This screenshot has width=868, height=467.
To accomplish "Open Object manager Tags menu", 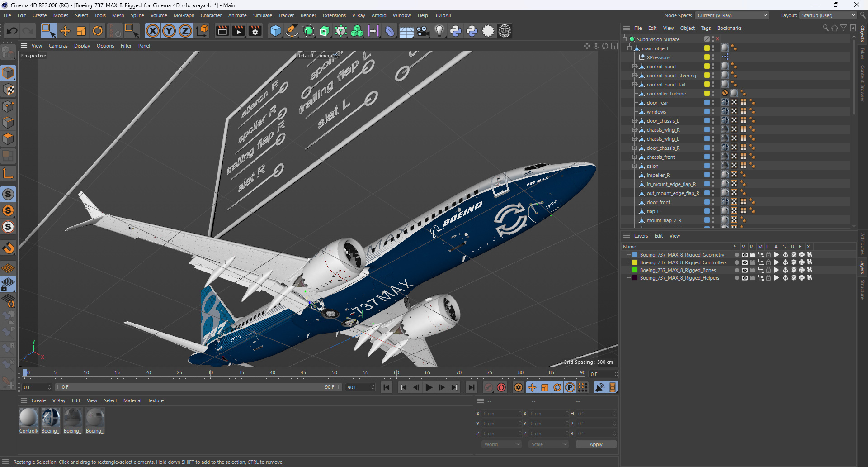I will click(706, 28).
